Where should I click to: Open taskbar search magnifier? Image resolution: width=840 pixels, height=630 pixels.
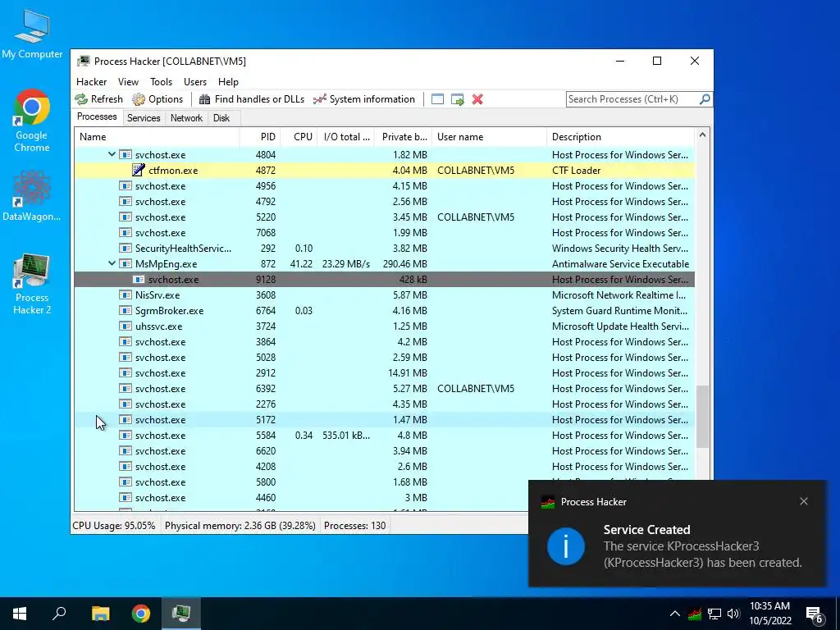(x=59, y=614)
